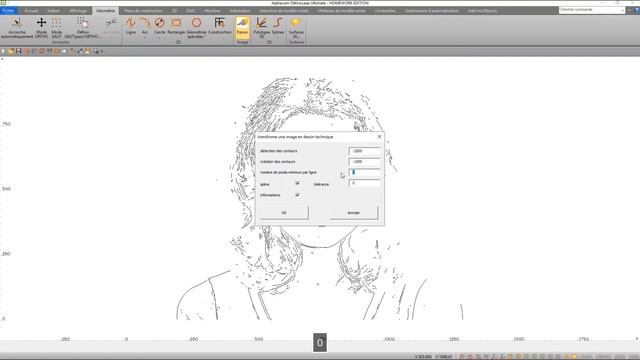The image size is (640, 360).
Task: Select the Ligne drawing tool
Action: coord(131,26)
